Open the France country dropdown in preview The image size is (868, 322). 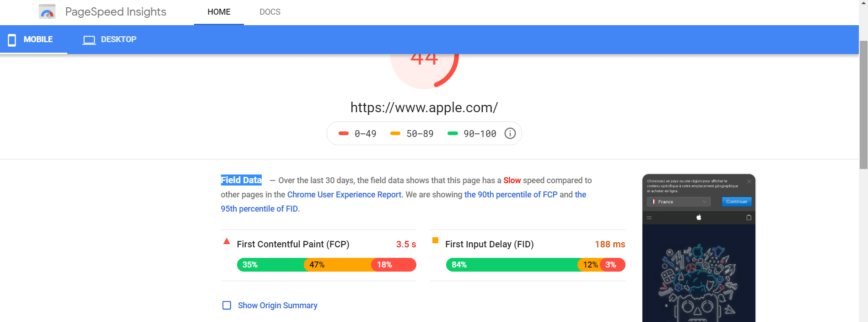point(679,202)
